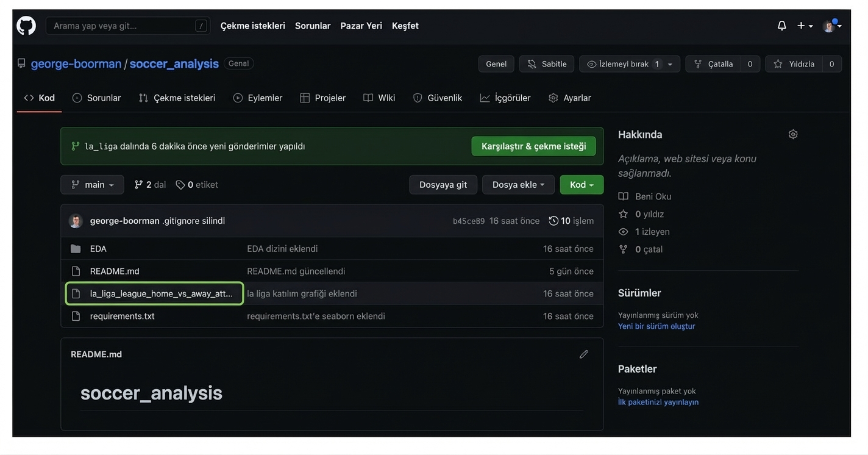Toggle watching with İzlemeyi bırak
Image resolution: width=868 pixels, height=455 pixels.
tap(623, 64)
